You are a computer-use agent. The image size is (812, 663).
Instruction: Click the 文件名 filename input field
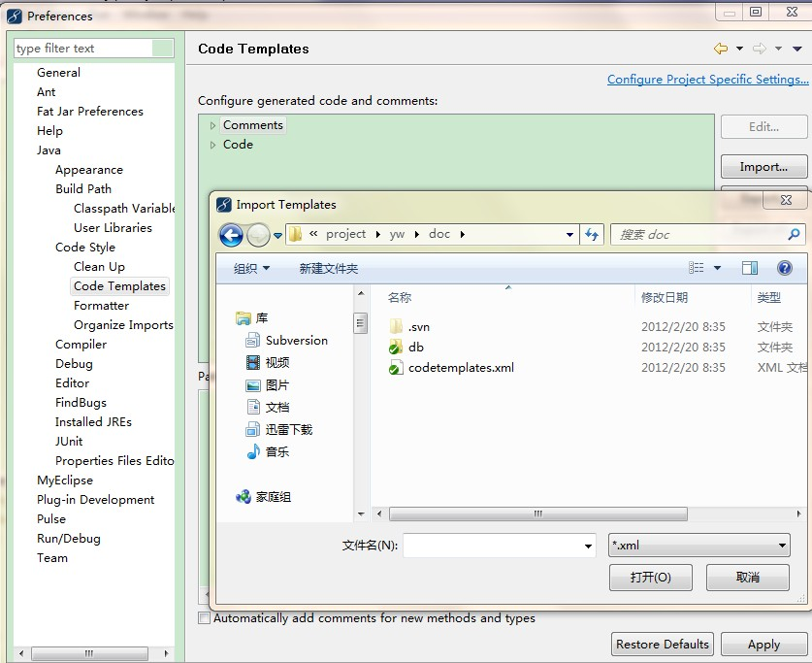click(500, 546)
